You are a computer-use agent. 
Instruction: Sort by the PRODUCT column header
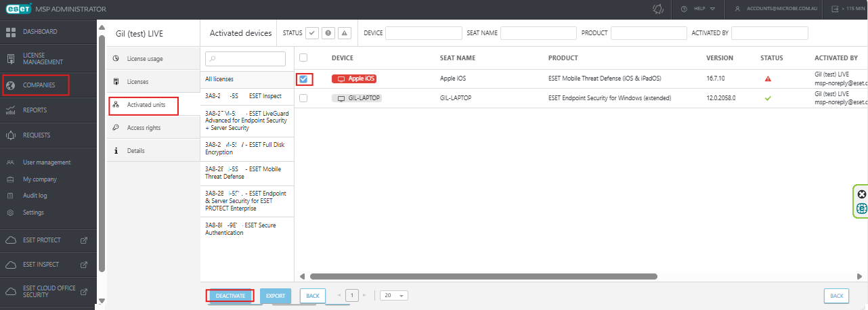563,58
